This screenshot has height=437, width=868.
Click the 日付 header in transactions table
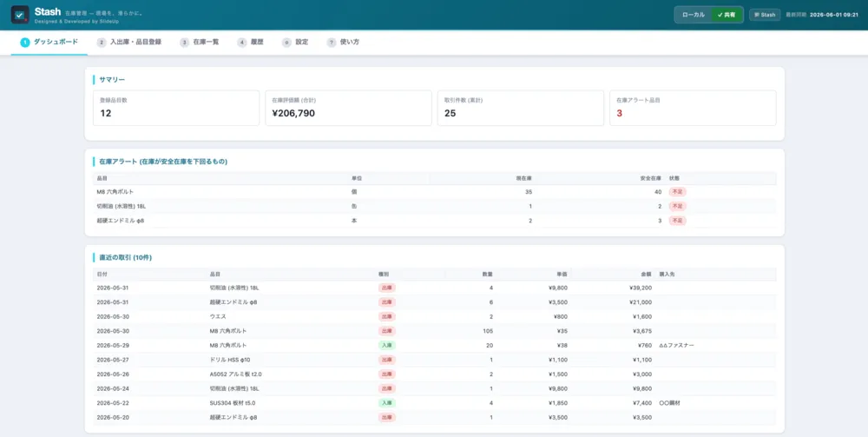(102, 275)
